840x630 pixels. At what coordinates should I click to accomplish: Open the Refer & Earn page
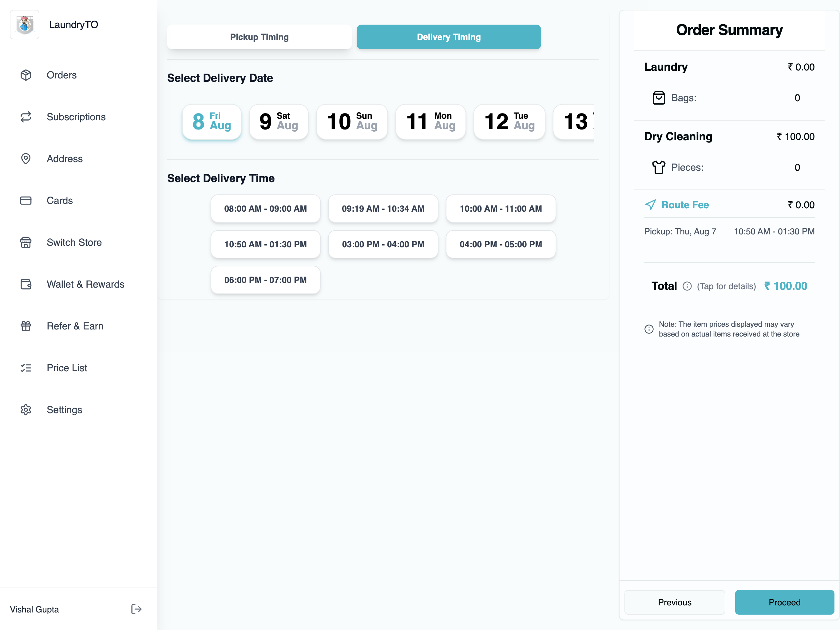79,326
